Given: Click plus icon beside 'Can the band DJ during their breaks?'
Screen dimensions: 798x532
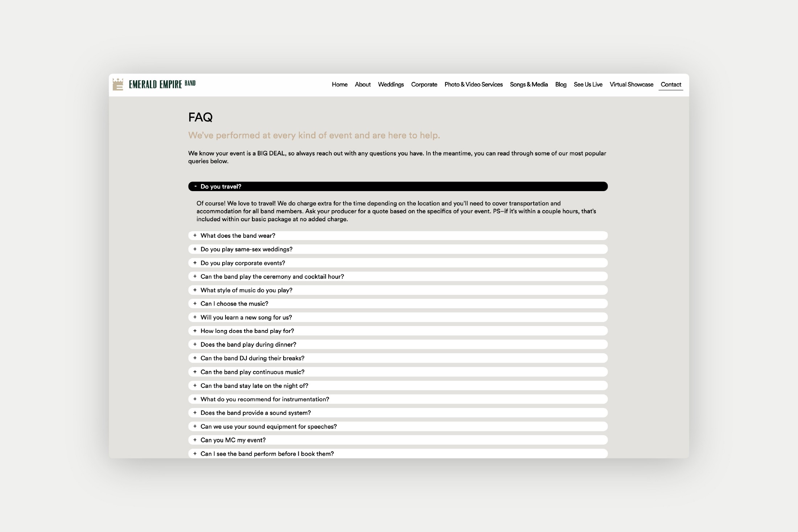Looking at the screenshot, I should [x=195, y=358].
